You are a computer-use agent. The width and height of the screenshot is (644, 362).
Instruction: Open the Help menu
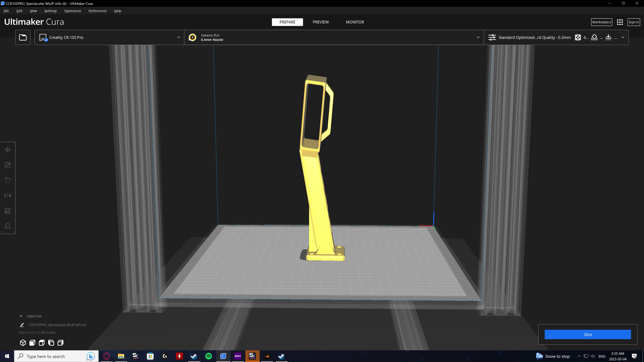(x=118, y=11)
